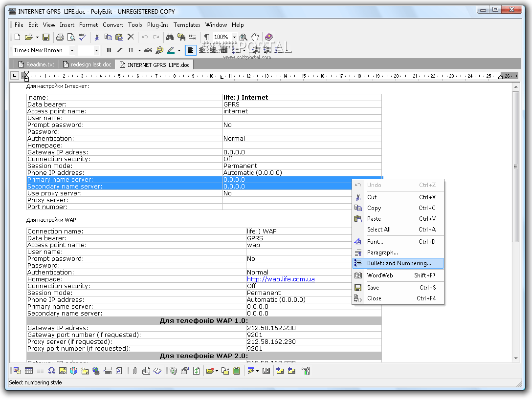Screen dimensions: 532x400
Task: Insert a hyperlink with the globe-chain icon
Action: (x=96, y=371)
